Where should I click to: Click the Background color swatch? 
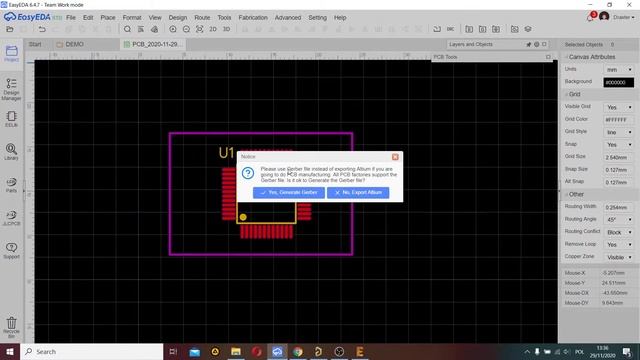pos(618,82)
